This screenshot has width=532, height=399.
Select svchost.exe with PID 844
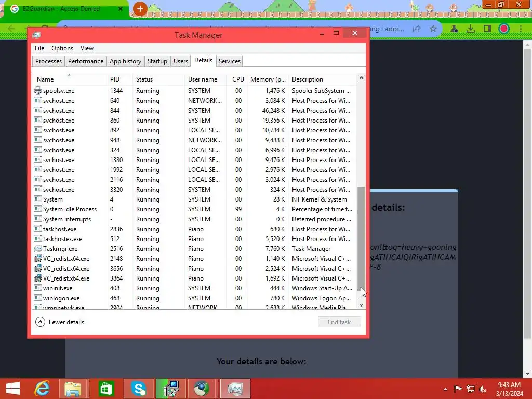[x=195, y=111]
